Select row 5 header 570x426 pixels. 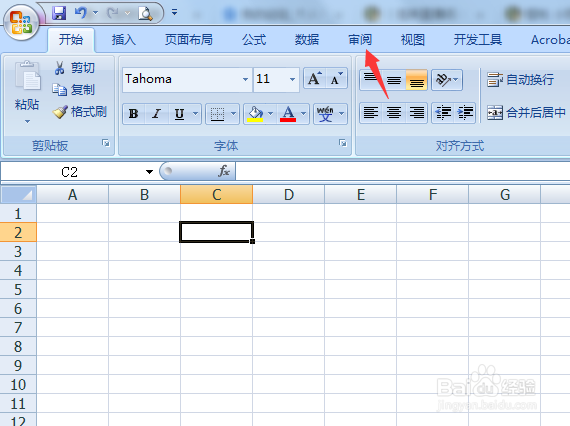[18, 289]
